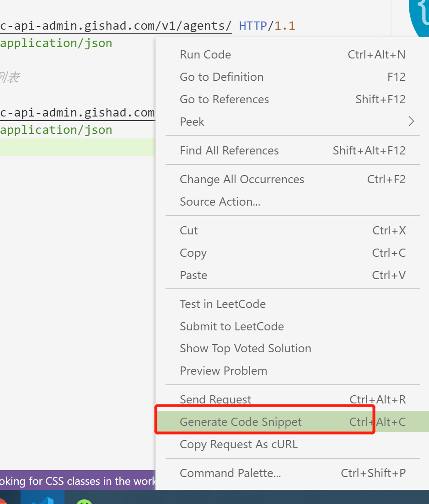Select Go to References

point(224,100)
